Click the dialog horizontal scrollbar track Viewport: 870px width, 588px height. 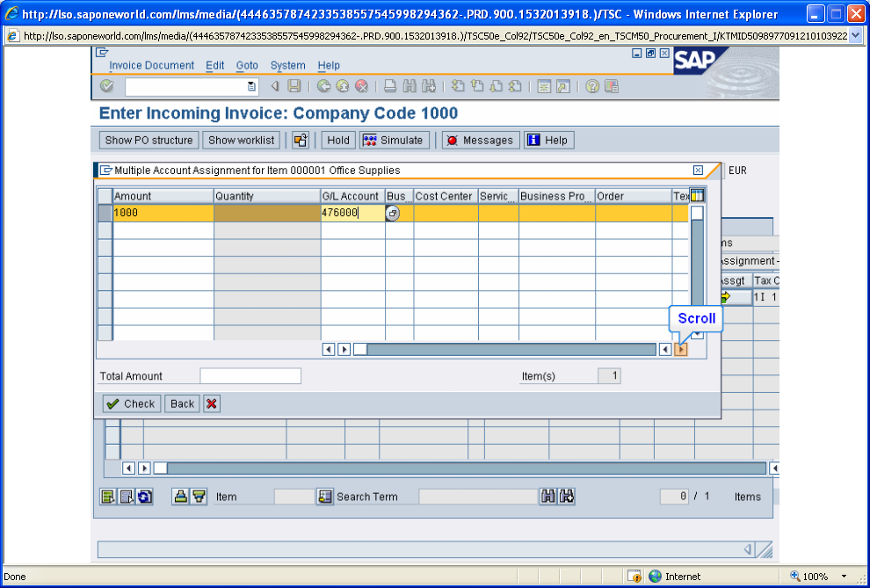(511, 350)
